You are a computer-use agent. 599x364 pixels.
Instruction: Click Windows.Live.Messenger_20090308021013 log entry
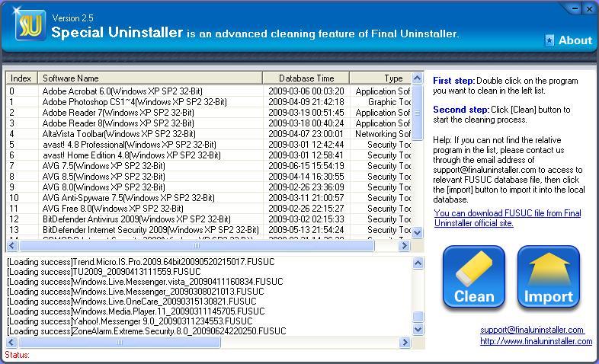coord(136,292)
